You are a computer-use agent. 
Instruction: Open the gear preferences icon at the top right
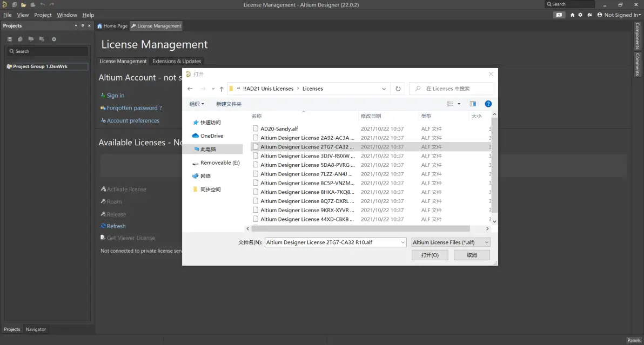tap(580, 15)
